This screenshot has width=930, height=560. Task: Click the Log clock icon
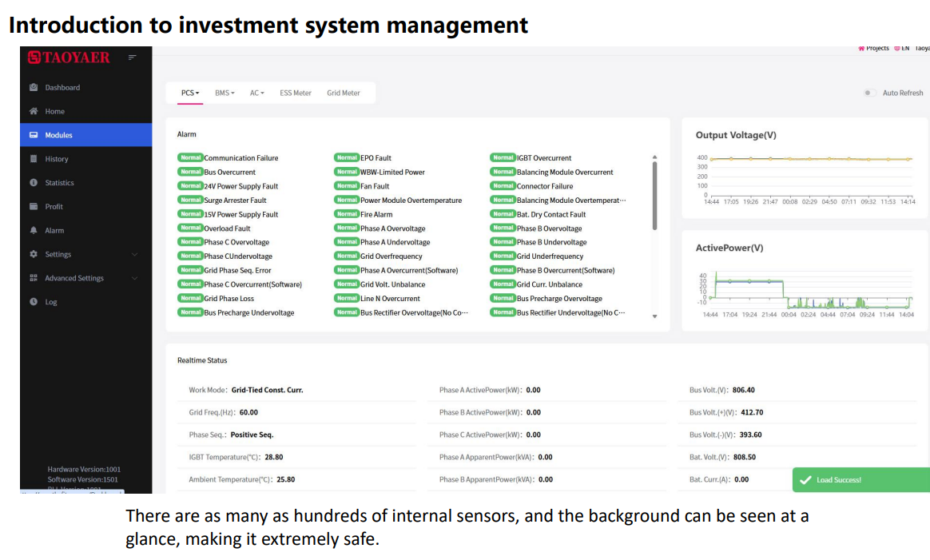[34, 302]
